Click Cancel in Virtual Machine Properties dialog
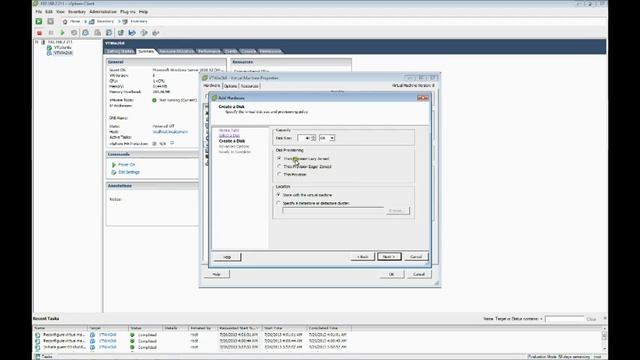The height and width of the screenshot is (360, 640). (x=419, y=274)
